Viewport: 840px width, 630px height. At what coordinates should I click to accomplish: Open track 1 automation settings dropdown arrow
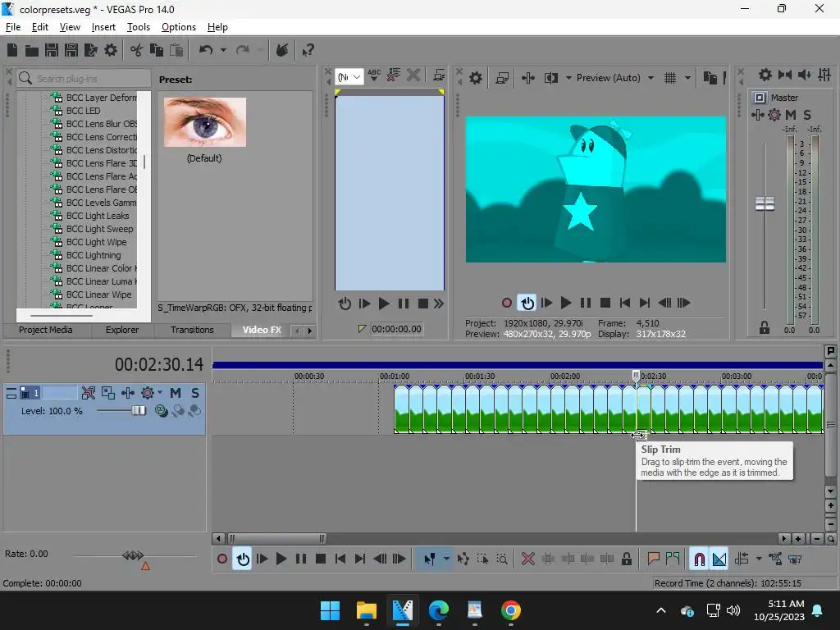tap(160, 393)
